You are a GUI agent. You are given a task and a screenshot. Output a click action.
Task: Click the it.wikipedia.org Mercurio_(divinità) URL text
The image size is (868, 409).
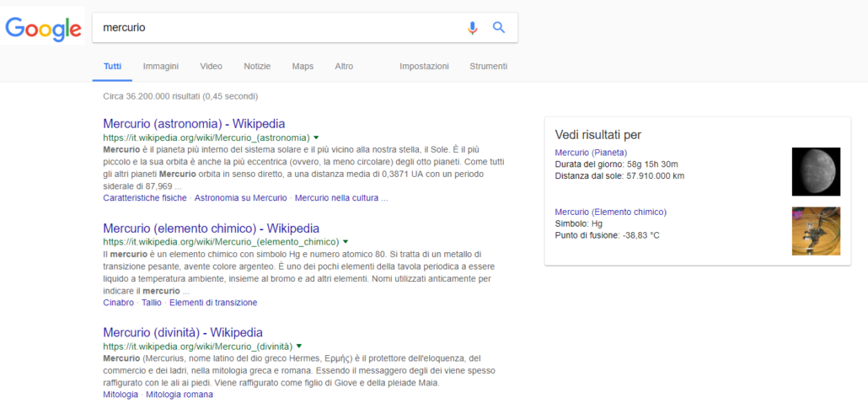click(x=198, y=347)
